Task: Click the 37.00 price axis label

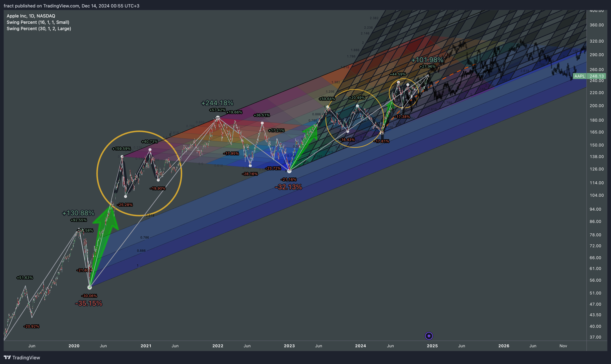Action: point(595,337)
